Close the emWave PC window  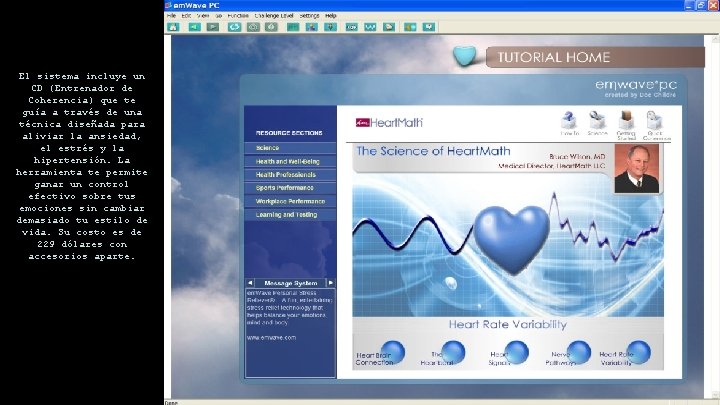(713, 5)
